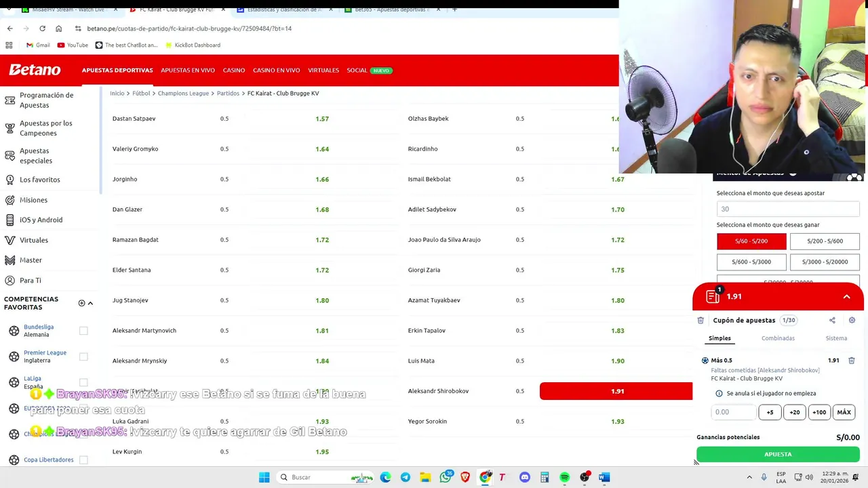Switch to the Simples bet tab
The image size is (868, 488).
tap(719, 338)
